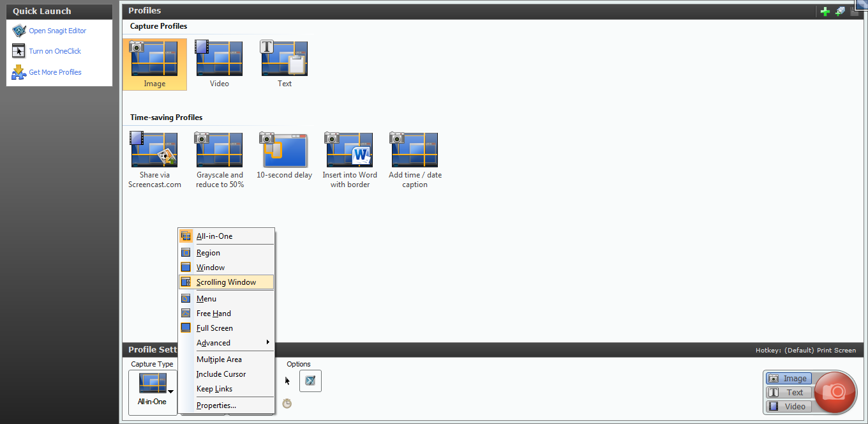Click the All-in-One capture type dropdown arrow
The height and width of the screenshot is (424, 868).
(170, 391)
